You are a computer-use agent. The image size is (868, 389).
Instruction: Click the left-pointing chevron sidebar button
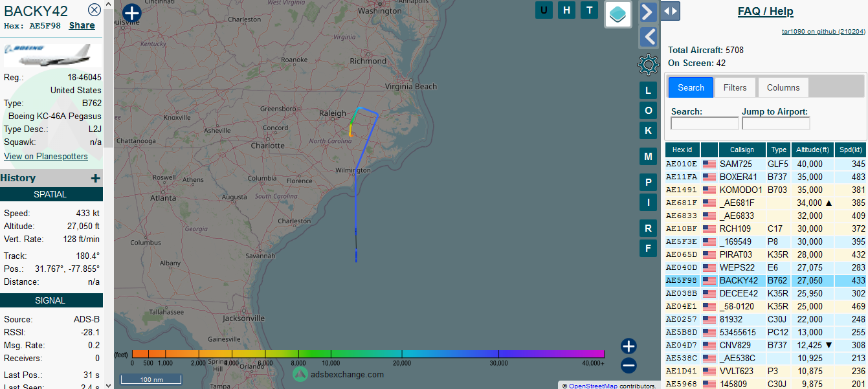[x=649, y=37]
